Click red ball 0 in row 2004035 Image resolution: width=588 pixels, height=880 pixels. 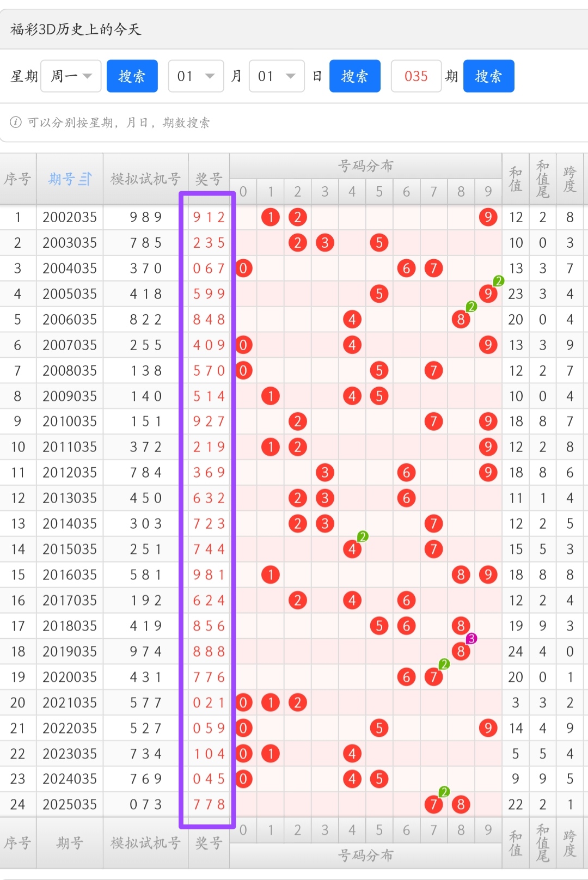pyautogui.click(x=243, y=268)
